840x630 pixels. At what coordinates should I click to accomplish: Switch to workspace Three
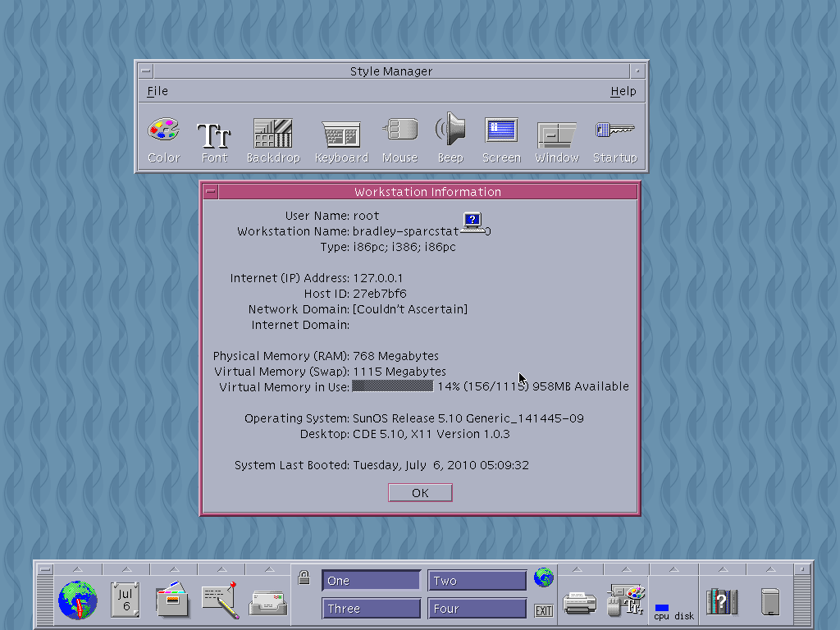pos(372,609)
